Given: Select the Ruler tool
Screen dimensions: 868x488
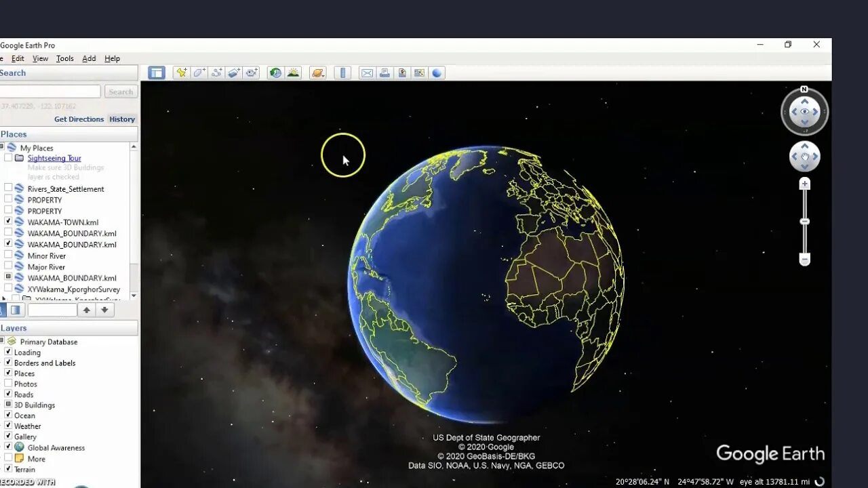Looking at the screenshot, I should pos(342,73).
